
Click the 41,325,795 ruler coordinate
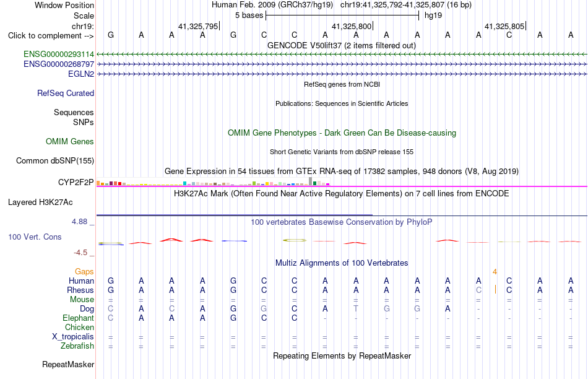(x=198, y=26)
